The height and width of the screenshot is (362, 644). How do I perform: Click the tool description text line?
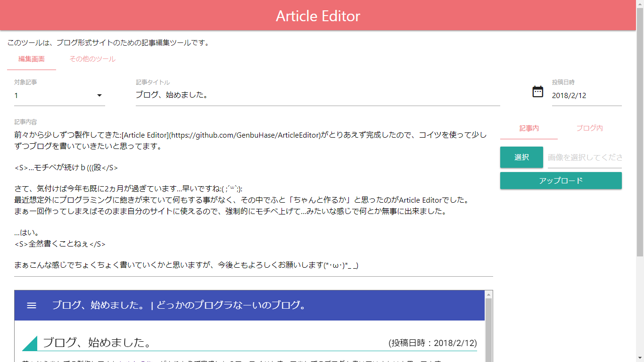tap(108, 43)
